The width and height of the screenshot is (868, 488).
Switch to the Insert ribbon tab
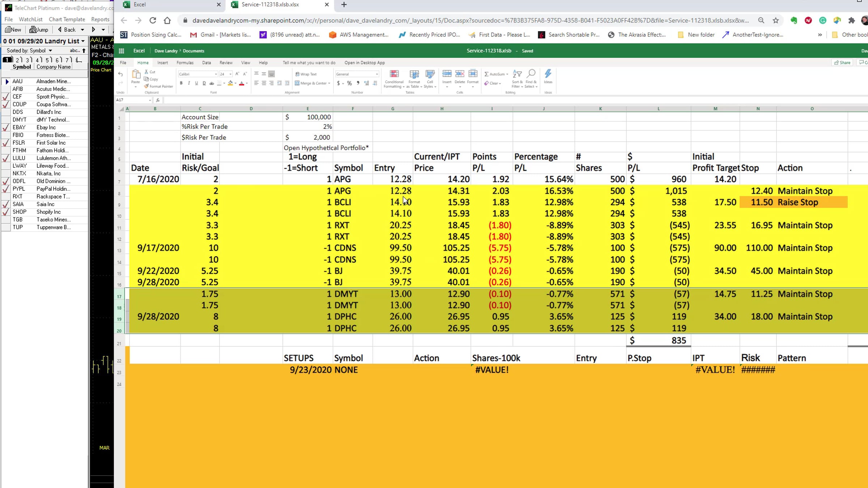(162, 63)
